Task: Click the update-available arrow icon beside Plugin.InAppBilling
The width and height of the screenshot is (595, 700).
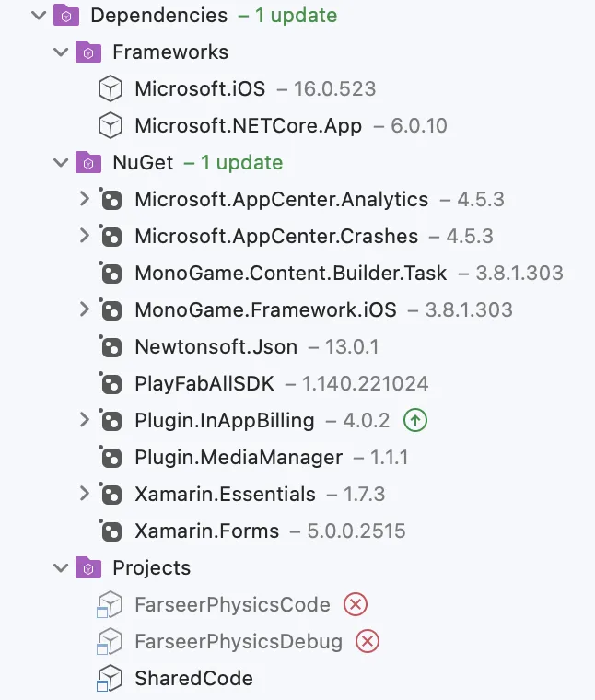Action: pyautogui.click(x=416, y=421)
